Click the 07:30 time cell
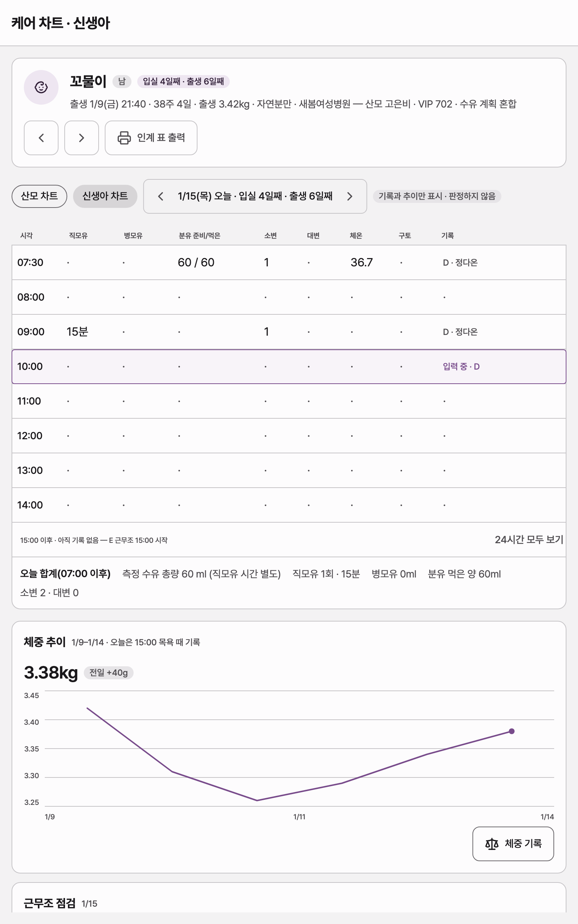This screenshot has height=924, width=578. (30, 262)
